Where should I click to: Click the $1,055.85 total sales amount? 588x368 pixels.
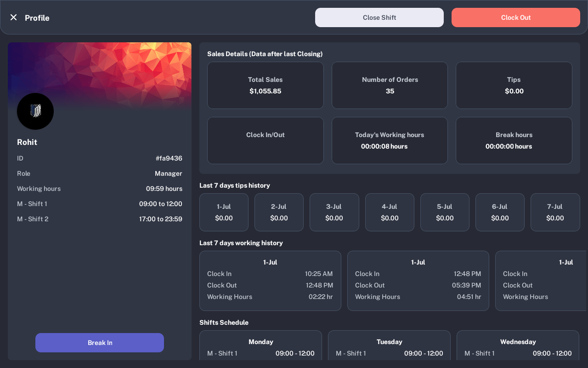(266, 91)
